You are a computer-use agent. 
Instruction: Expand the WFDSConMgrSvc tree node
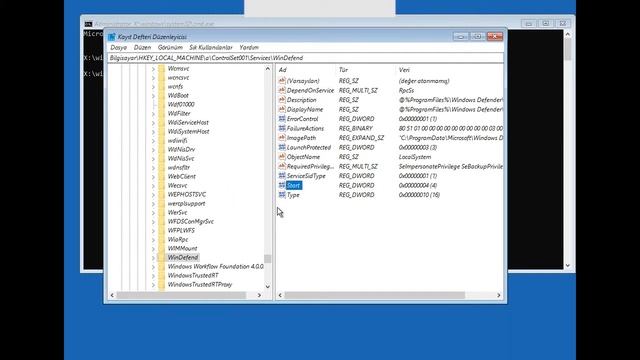tap(153, 222)
